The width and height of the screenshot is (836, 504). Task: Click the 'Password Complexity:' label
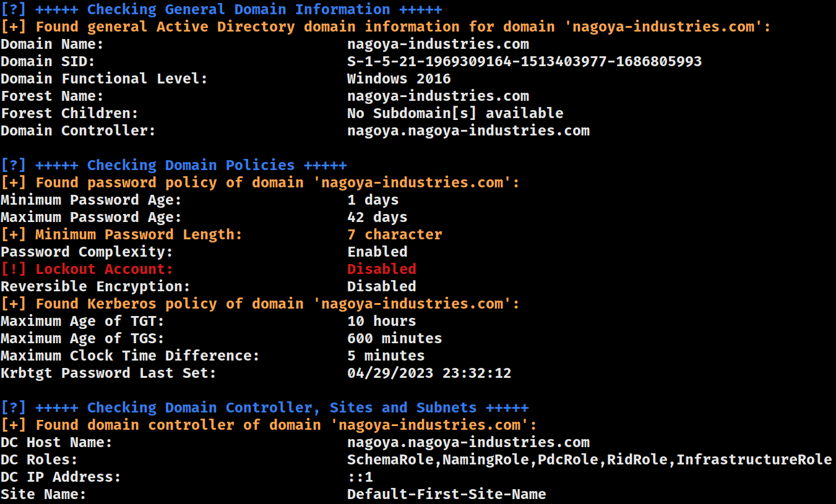pyautogui.click(x=87, y=252)
